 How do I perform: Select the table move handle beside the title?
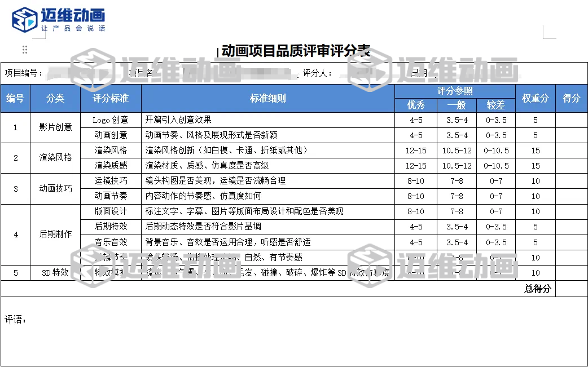tap(24, 50)
